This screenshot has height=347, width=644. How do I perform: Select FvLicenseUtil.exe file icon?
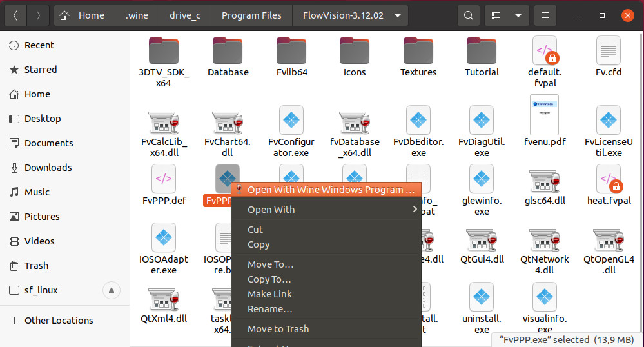click(609, 120)
